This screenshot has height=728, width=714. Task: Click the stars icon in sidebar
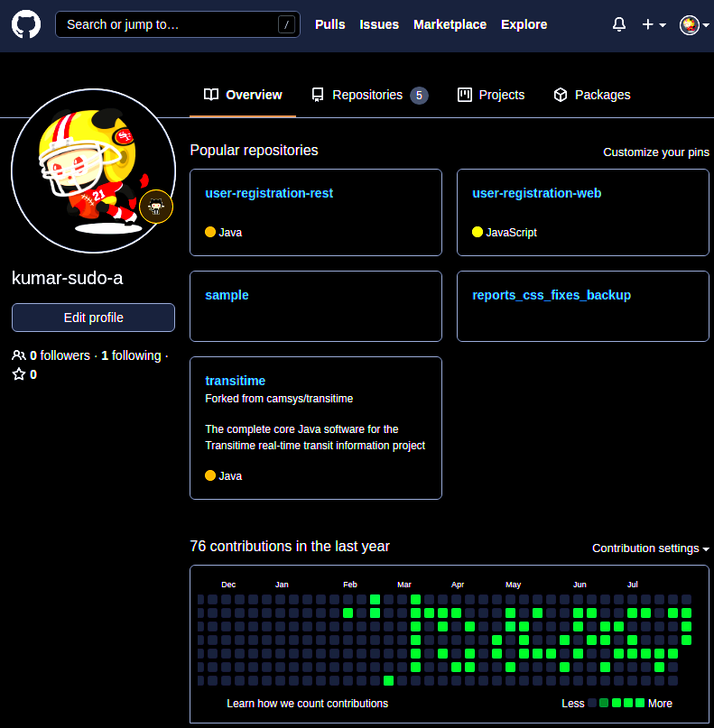pyautogui.click(x=18, y=374)
